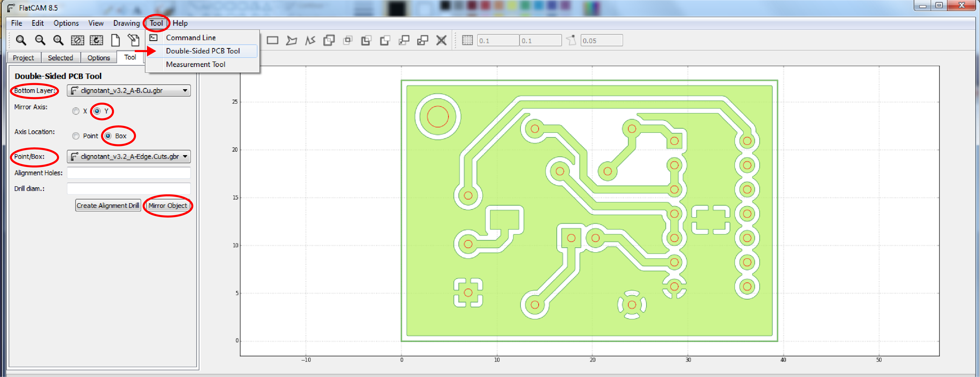Viewport: 980px width, 377px height.
Task: Click Create Alignment Drill button
Action: pos(108,206)
